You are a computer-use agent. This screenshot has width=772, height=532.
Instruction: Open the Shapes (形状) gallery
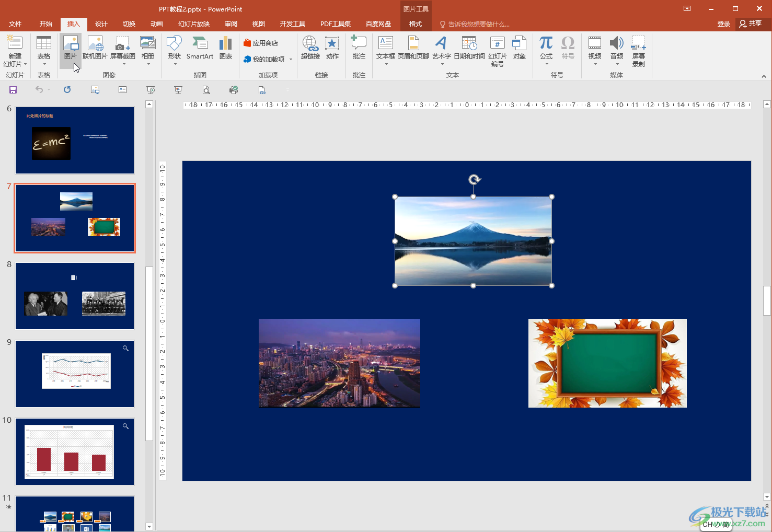pyautogui.click(x=174, y=51)
